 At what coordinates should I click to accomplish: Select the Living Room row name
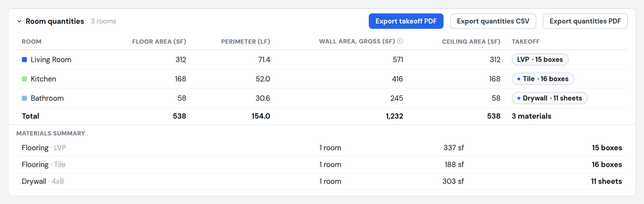[51, 60]
